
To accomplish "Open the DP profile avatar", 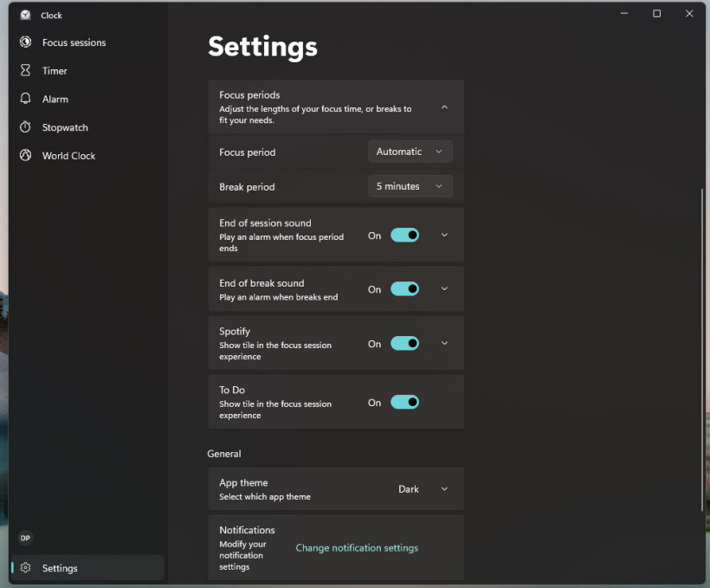I will tap(25, 538).
